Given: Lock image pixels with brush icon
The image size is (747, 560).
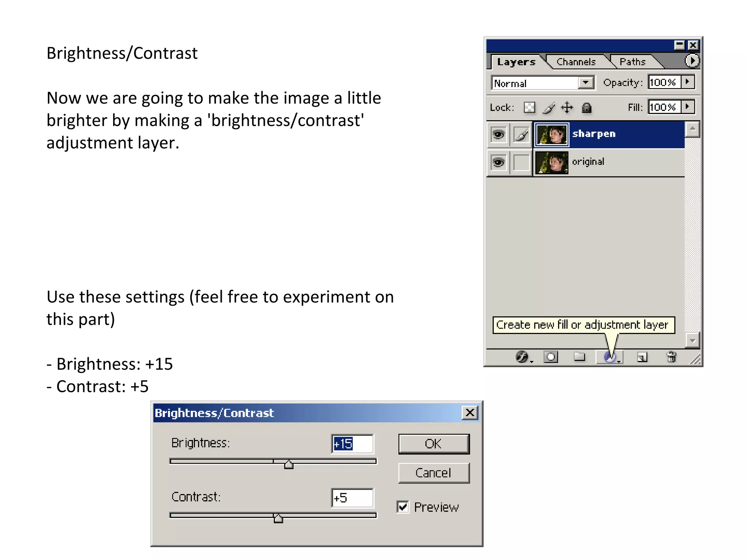Looking at the screenshot, I should [549, 108].
